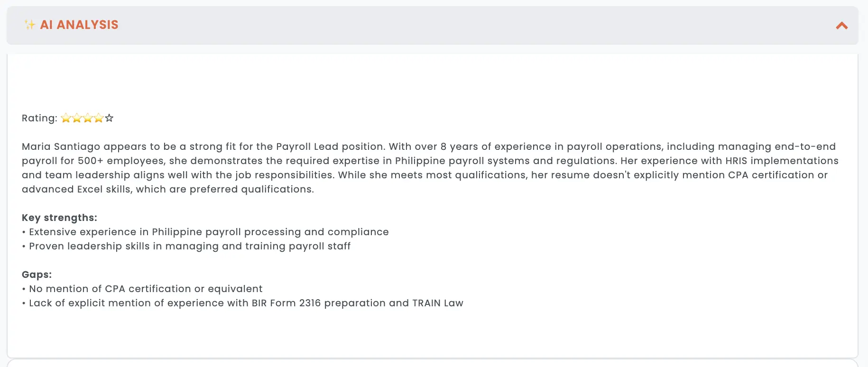Select the fourth gold rating star
Screen dimensions: 868x367
click(99, 118)
